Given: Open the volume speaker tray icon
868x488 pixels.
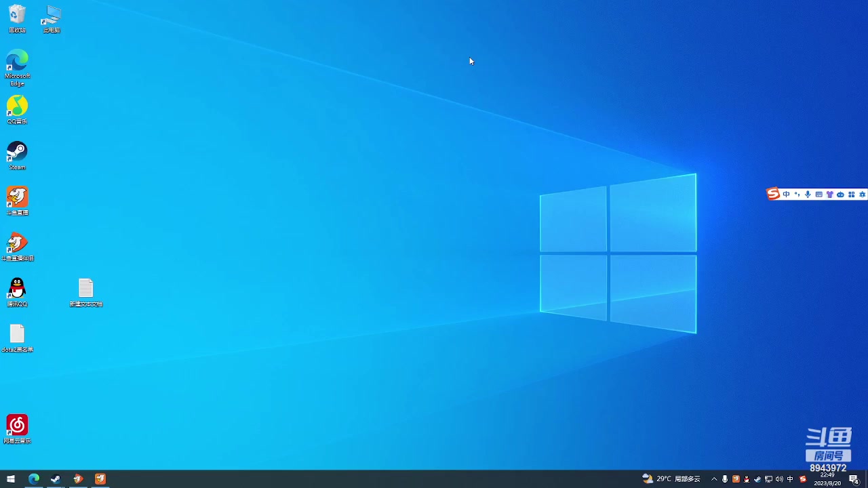Looking at the screenshot, I should (x=779, y=479).
